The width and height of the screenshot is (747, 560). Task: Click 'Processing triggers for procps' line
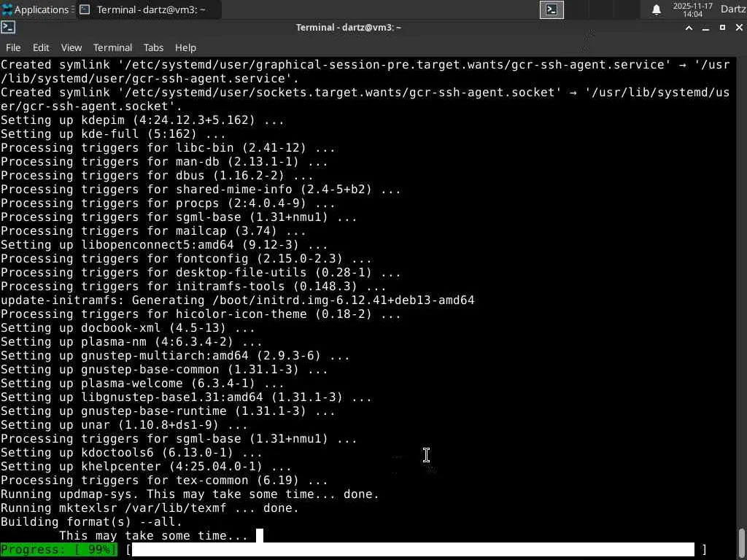coord(168,203)
